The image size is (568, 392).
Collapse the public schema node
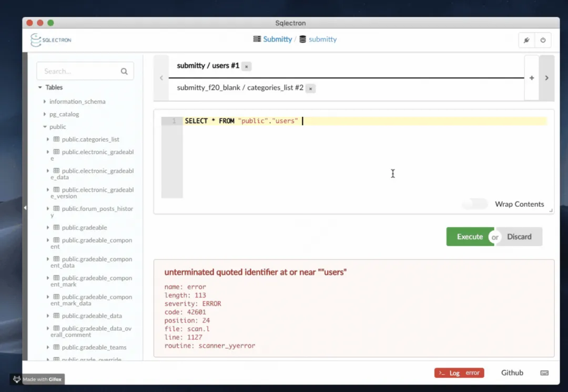pos(45,127)
